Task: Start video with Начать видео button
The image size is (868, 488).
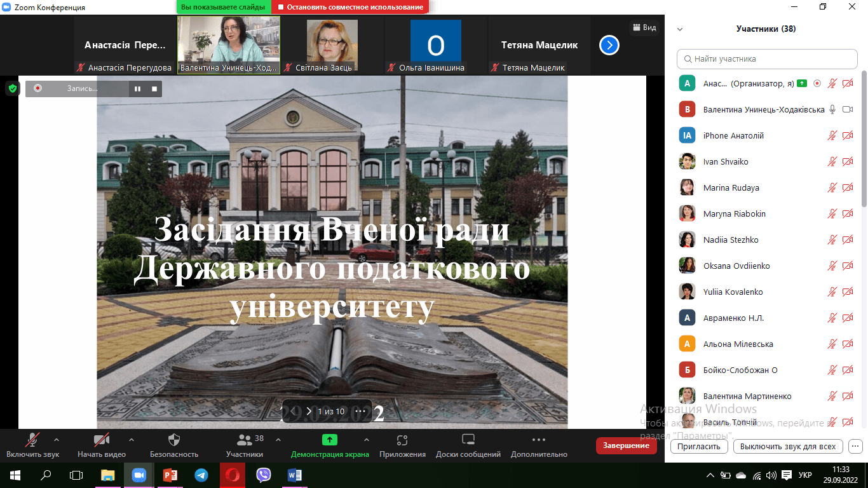Action: tap(102, 445)
